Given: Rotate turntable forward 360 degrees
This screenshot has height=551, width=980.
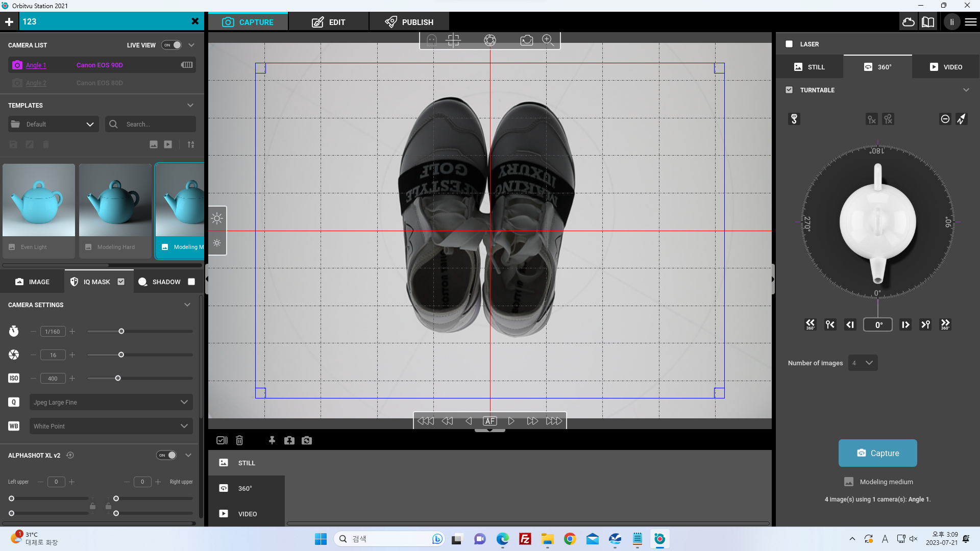Looking at the screenshot, I should tap(945, 324).
